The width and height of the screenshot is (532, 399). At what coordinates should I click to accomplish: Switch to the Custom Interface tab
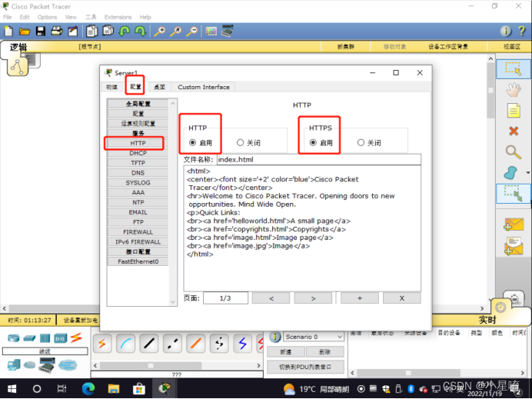coord(204,87)
